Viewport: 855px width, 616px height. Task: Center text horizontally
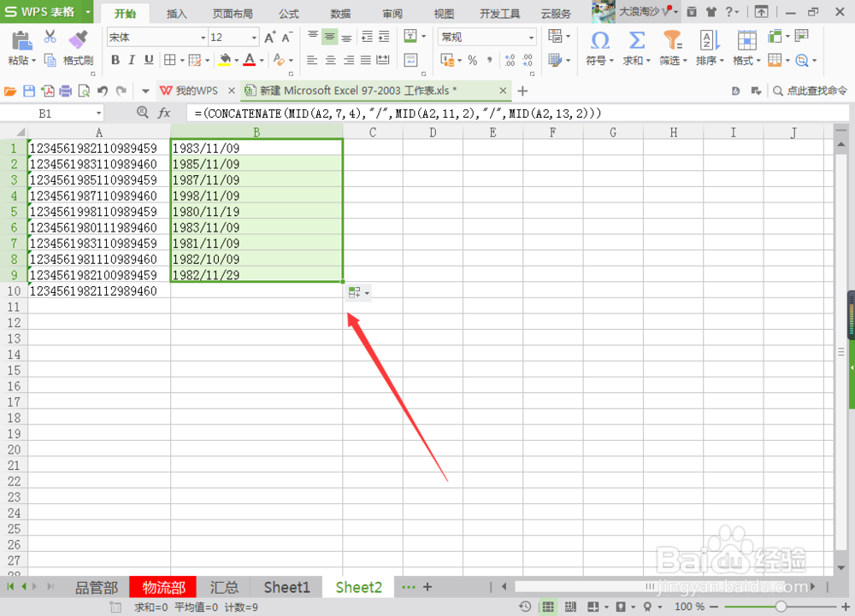coord(330,60)
